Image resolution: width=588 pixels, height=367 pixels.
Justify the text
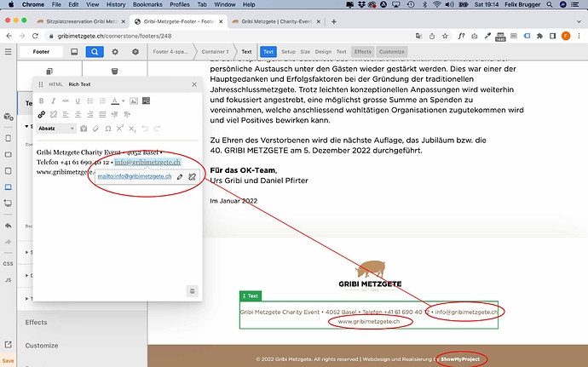pos(102,114)
